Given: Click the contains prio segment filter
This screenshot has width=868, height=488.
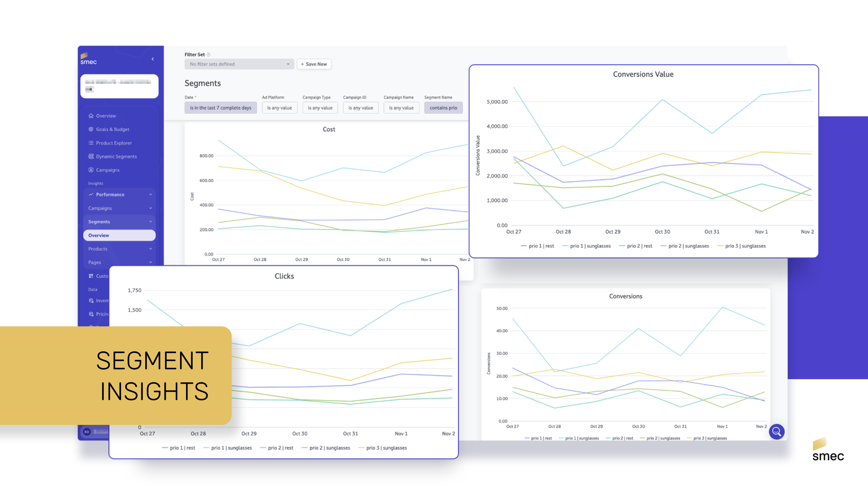Looking at the screenshot, I should tap(443, 108).
